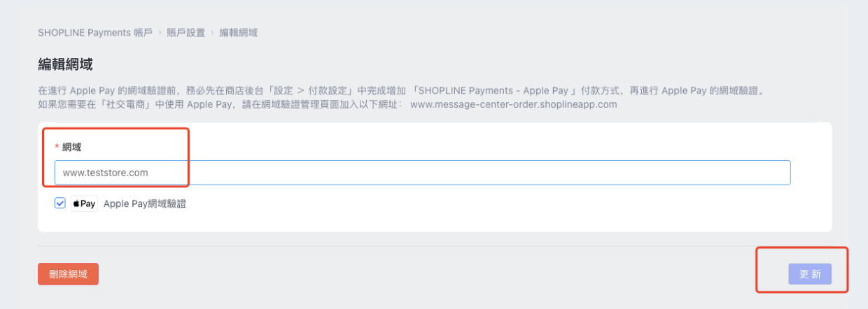This screenshot has height=309, width=868.
Task: Click the chevron before 編輯網域 breadcrumb
Action: (212, 33)
